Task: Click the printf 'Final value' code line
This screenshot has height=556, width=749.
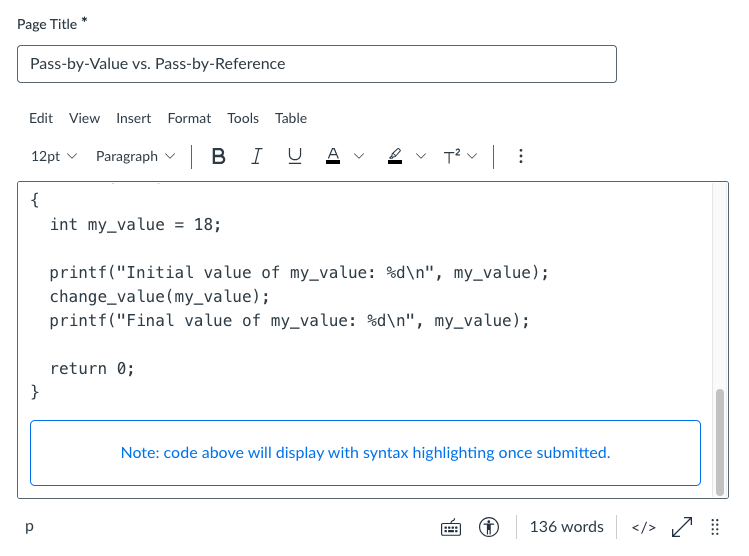Action: click(x=289, y=321)
